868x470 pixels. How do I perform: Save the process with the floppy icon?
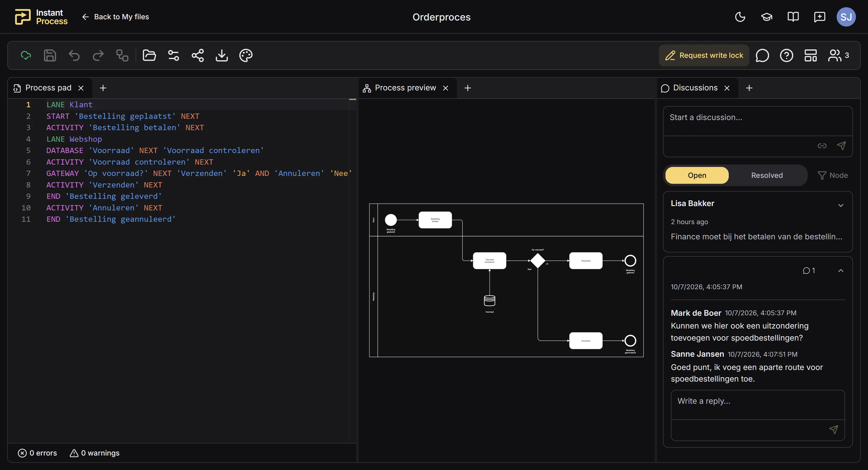click(50, 55)
